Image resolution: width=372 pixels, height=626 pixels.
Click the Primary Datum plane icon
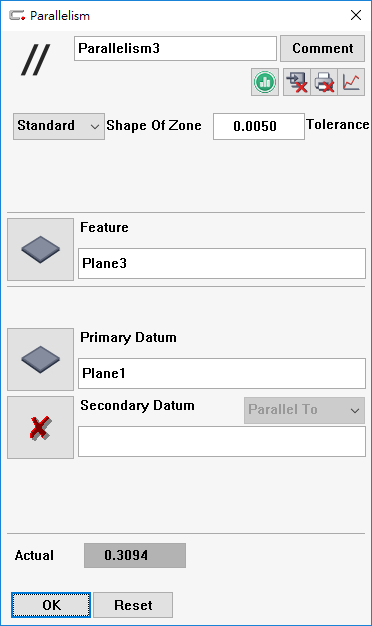click(40, 359)
